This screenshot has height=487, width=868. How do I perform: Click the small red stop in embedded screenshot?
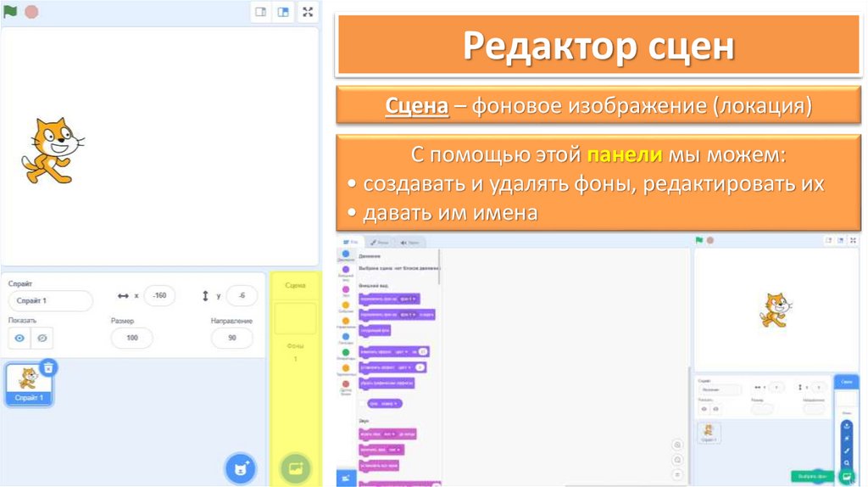[710, 240]
